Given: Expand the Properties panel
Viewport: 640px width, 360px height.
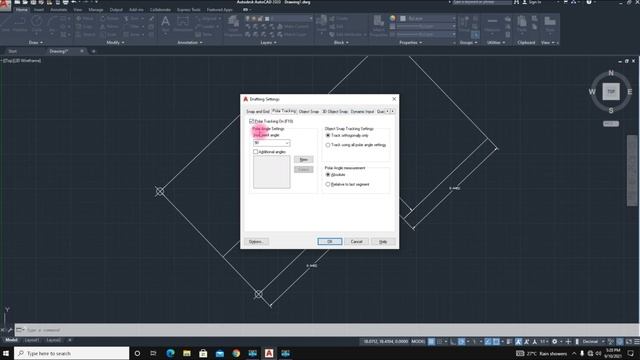Looking at the screenshot, I should 410,42.
